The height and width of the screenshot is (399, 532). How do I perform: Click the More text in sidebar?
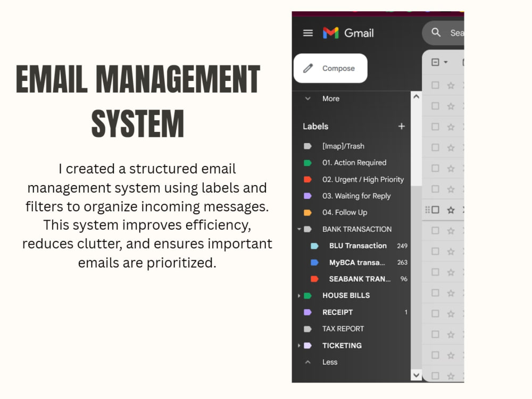[331, 99]
